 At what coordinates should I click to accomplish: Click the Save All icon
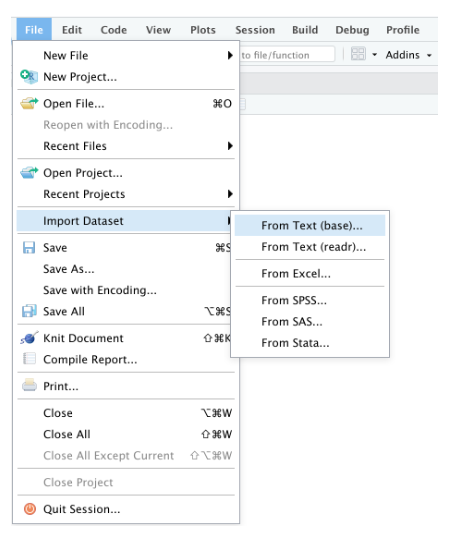[29, 311]
